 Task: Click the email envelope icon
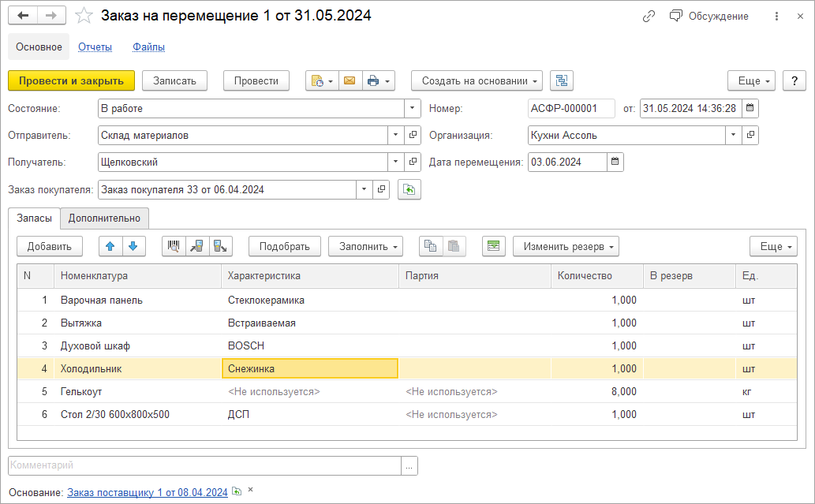(350, 80)
